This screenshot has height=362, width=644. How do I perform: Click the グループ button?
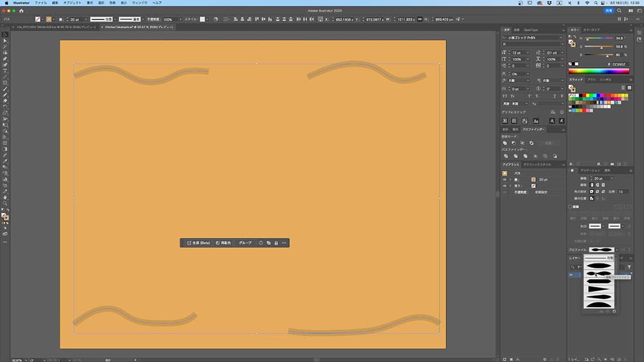[245, 243]
